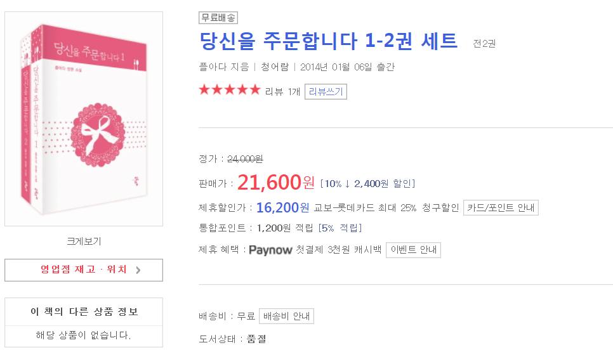The height and width of the screenshot is (364, 613).
Task: Click the 무료배송 free shipping badge
Action: tap(218, 18)
